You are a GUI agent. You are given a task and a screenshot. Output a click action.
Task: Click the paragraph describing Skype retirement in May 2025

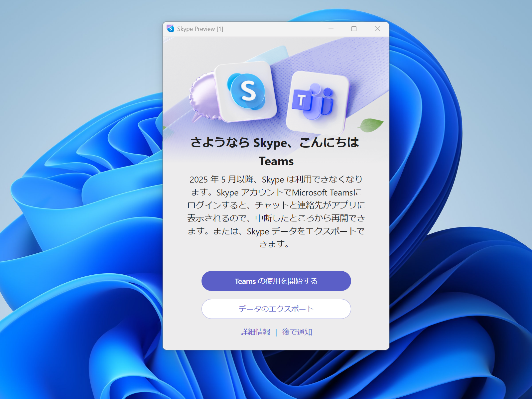[276, 212]
